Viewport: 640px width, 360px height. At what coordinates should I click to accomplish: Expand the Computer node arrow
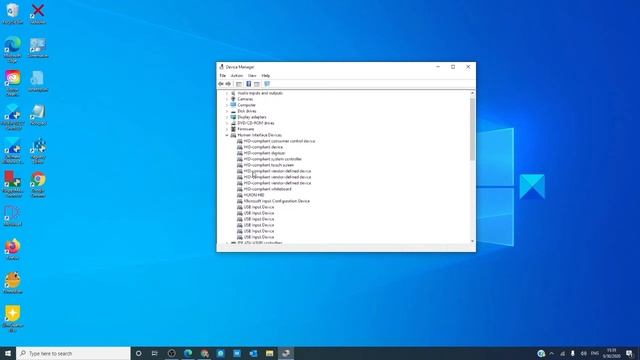(x=227, y=105)
